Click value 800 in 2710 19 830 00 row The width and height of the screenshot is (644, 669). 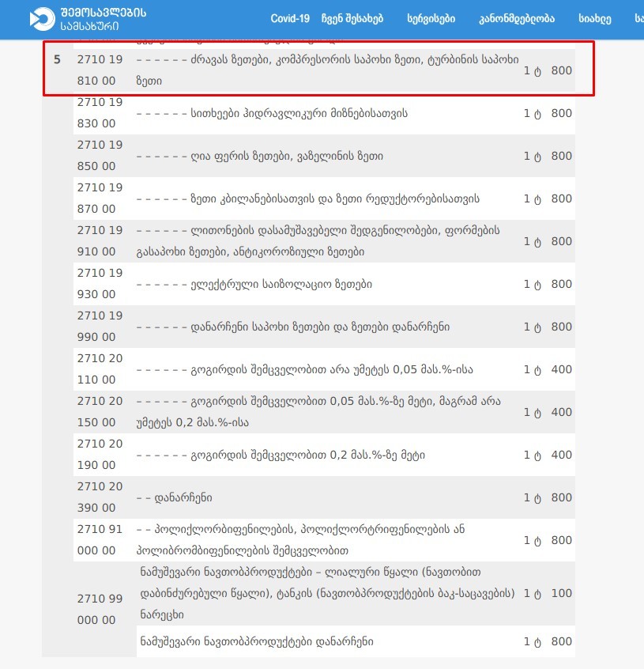click(561, 113)
